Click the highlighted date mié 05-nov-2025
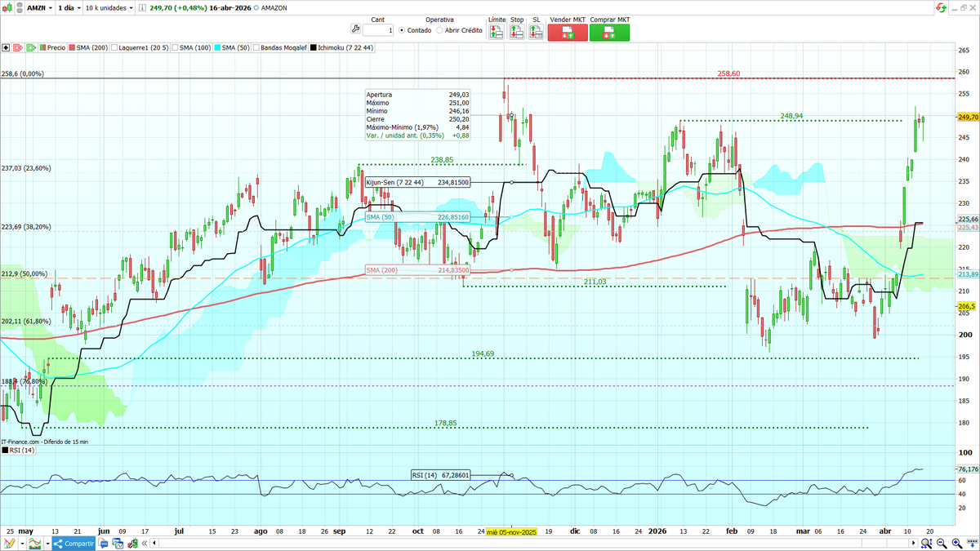Screen dimensions: 980x551 tap(510, 531)
